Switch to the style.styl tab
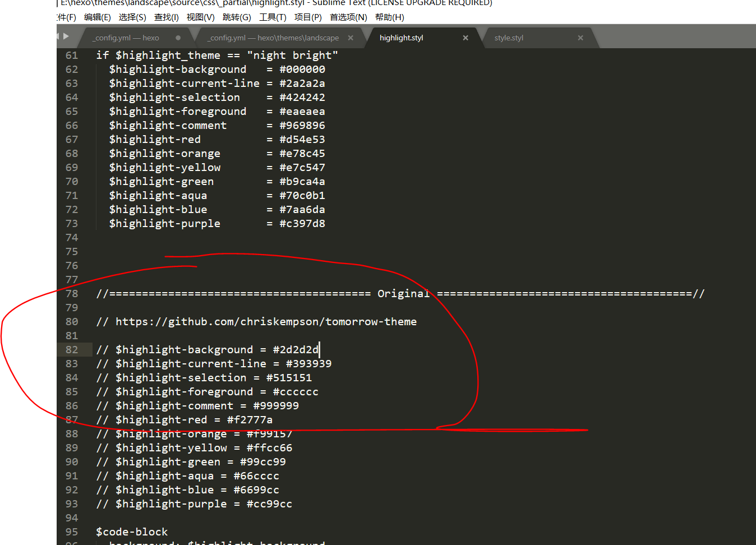 509,38
